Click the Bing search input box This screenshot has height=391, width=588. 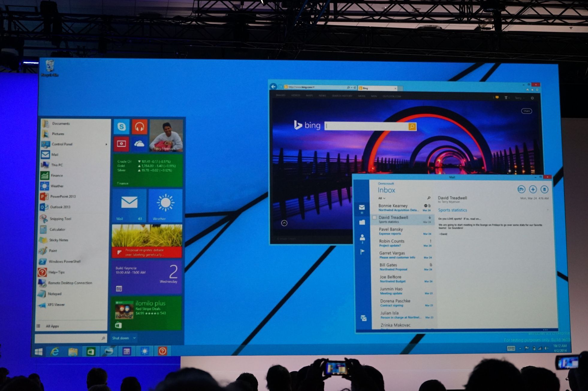pyautogui.click(x=367, y=126)
